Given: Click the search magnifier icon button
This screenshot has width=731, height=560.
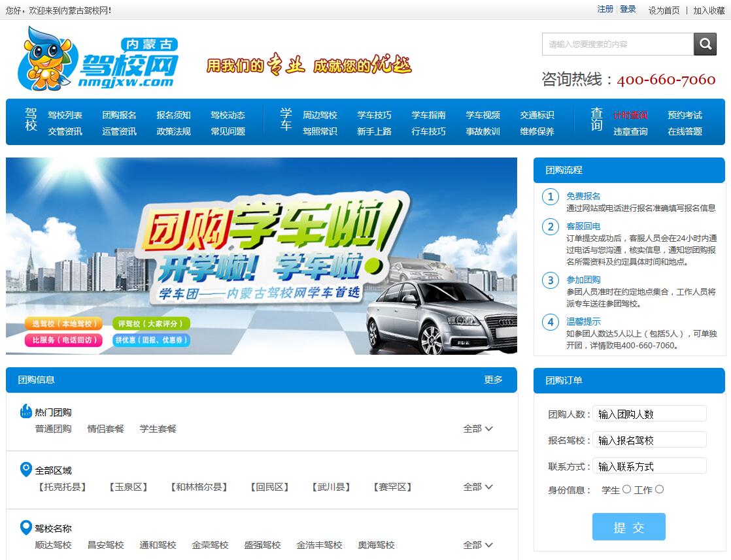Looking at the screenshot, I should 705,44.
